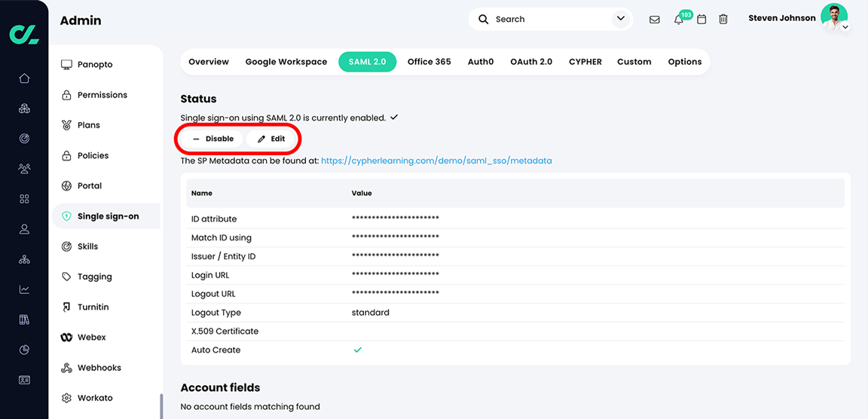The width and height of the screenshot is (868, 419).
Task: Select Single sign-on in Admin menu
Action: [106, 216]
